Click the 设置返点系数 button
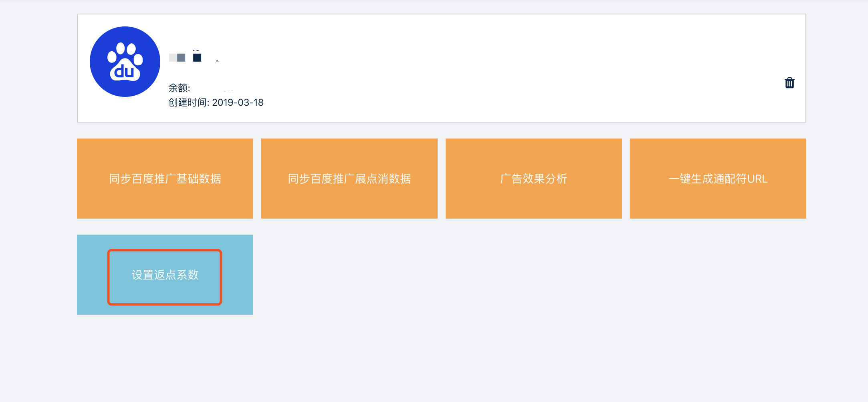 click(165, 275)
